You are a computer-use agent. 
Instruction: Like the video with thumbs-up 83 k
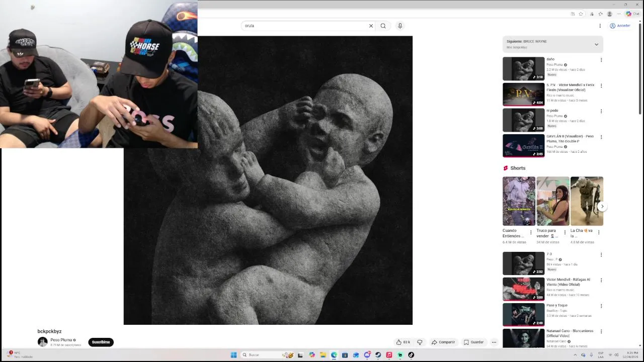tap(404, 342)
